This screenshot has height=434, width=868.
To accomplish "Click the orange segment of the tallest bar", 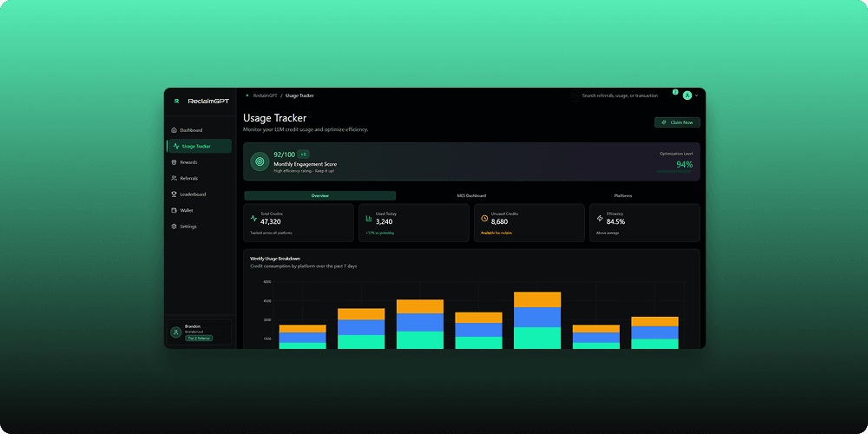I will point(537,299).
